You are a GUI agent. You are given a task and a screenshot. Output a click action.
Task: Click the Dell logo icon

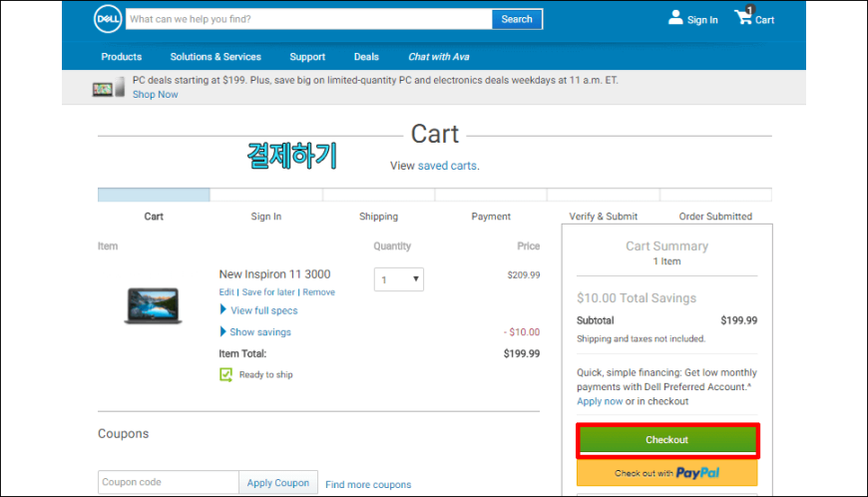pos(108,19)
